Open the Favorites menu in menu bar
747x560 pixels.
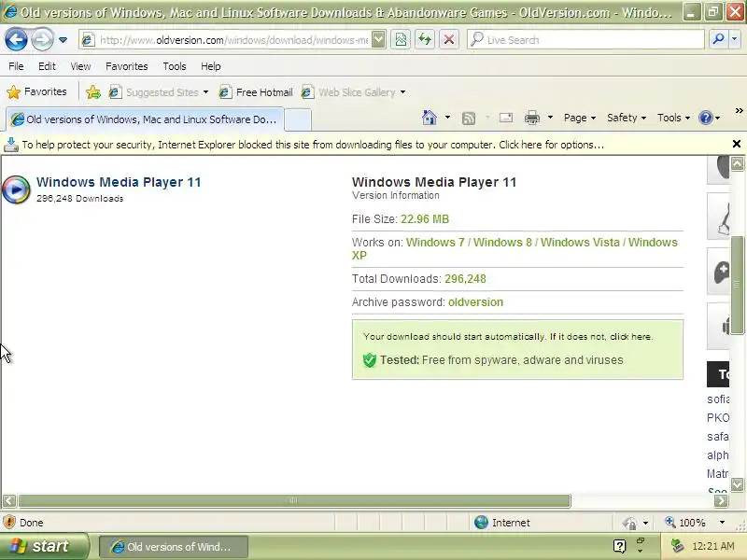(x=127, y=66)
